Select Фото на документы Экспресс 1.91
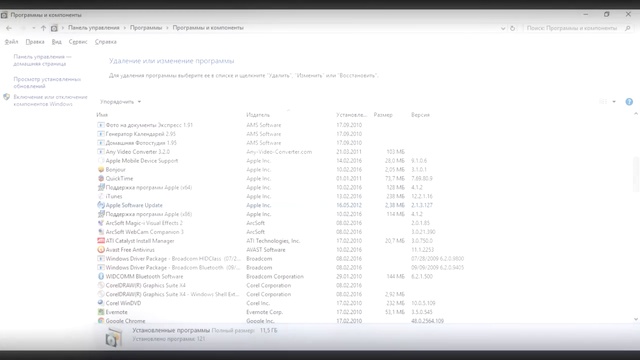The width and height of the screenshot is (640, 360). point(145,125)
